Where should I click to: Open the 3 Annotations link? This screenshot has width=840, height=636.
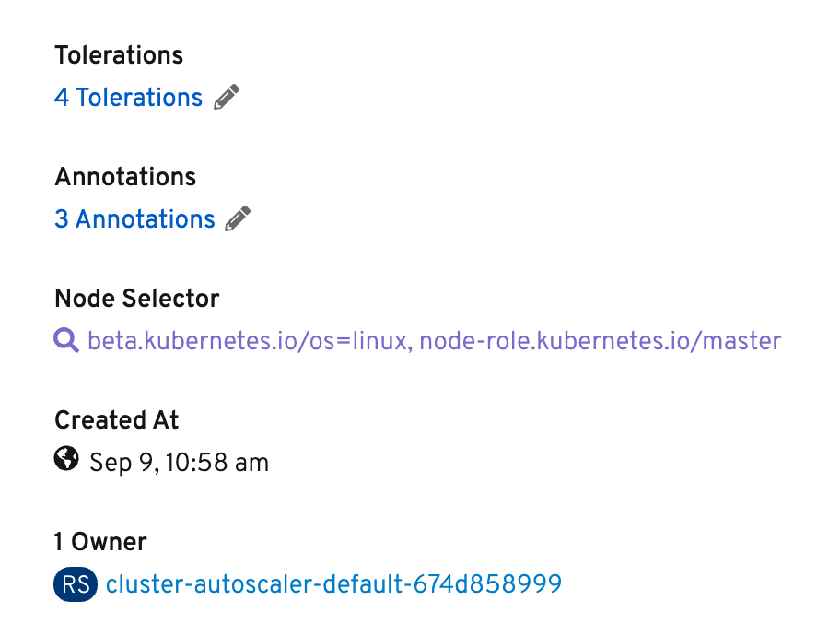click(x=134, y=219)
